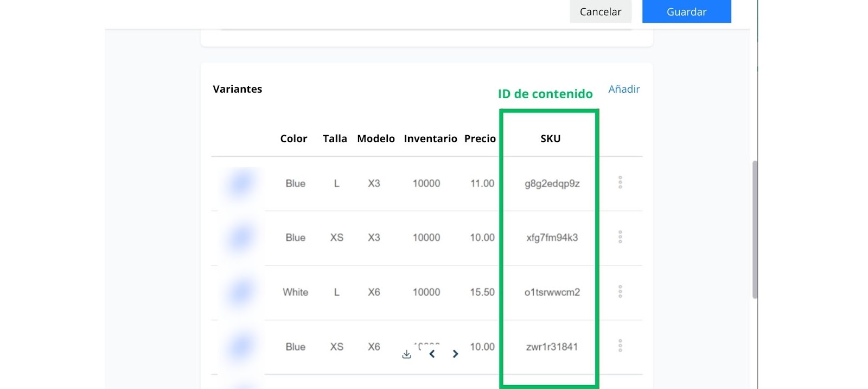The image size is (868, 389).
Task: Select SKU value zwr1r31841
Action: click(x=552, y=347)
